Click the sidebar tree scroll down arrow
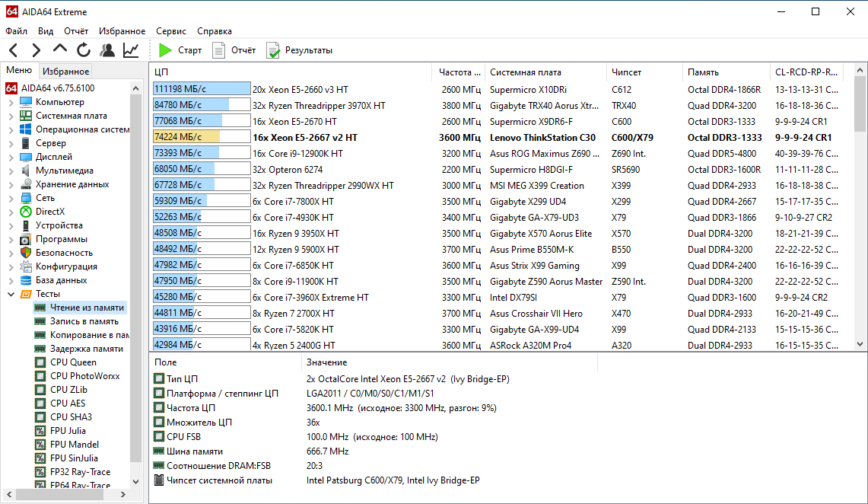868x504 pixels. coord(136,482)
